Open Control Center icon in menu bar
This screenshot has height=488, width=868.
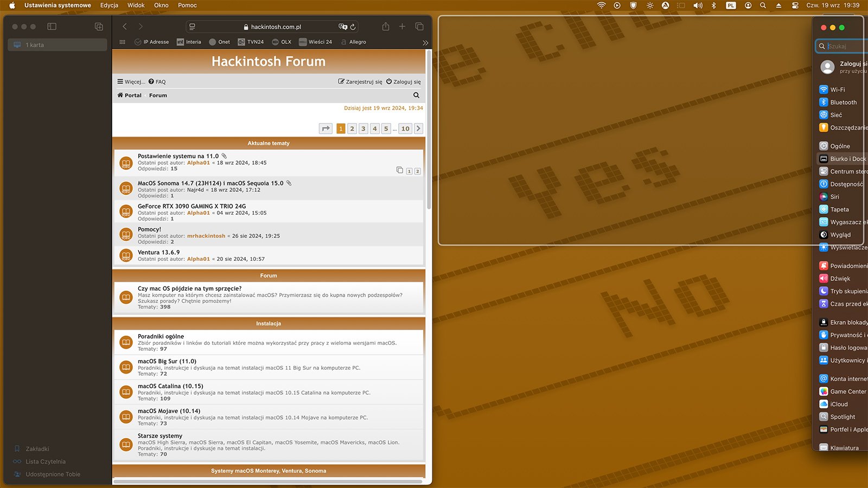pyautogui.click(x=795, y=5)
